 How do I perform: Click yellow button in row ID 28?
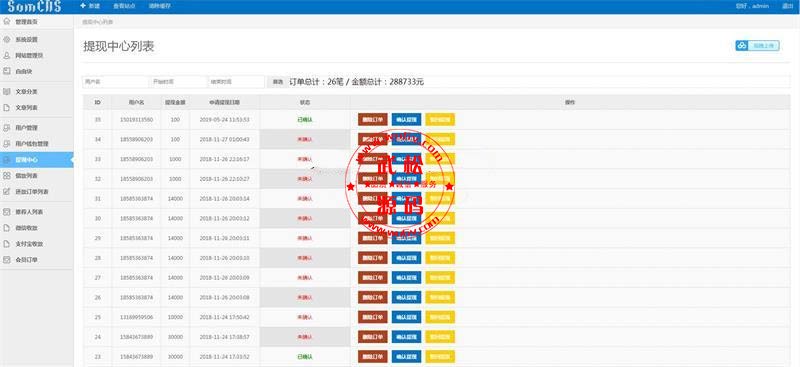click(x=440, y=258)
